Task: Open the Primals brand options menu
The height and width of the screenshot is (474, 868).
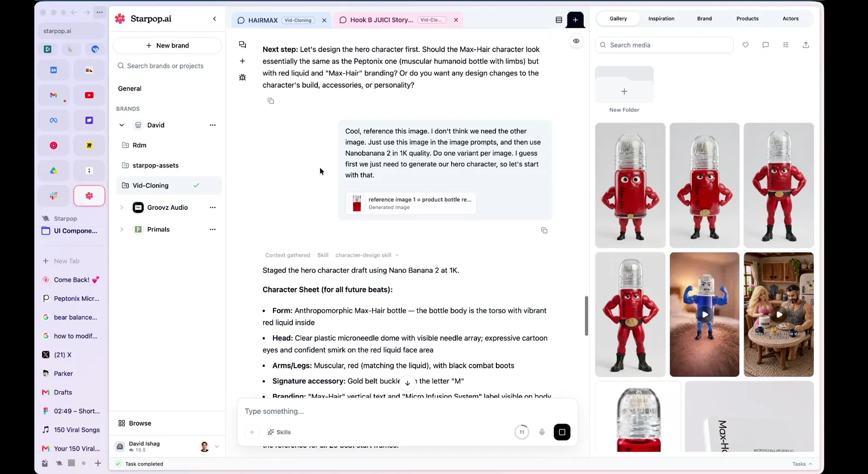Action: (x=213, y=229)
